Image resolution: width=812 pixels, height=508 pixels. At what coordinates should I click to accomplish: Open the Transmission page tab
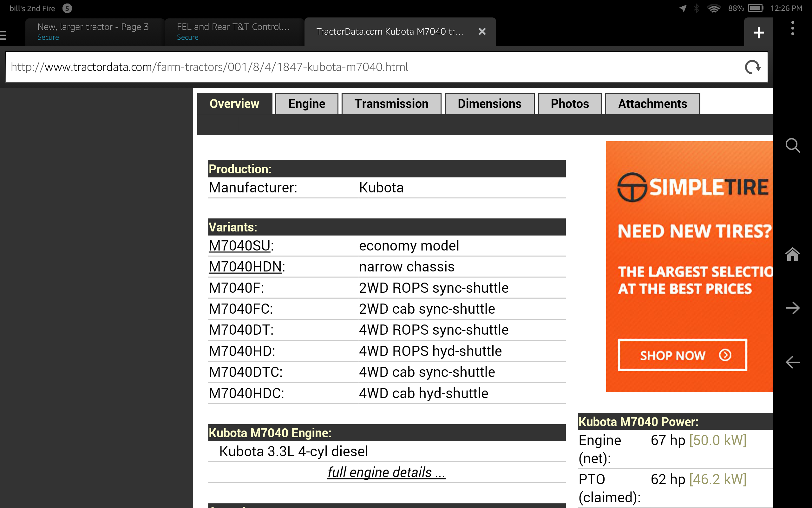(392, 104)
